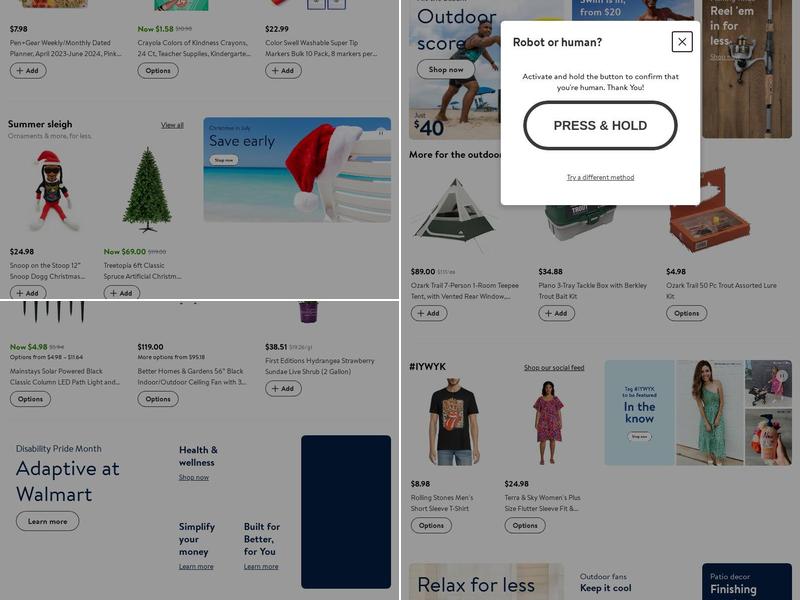Add the Pen+Gear Weekly/Monthly Planner
This screenshot has height=600, width=800.
pyautogui.click(x=28, y=70)
